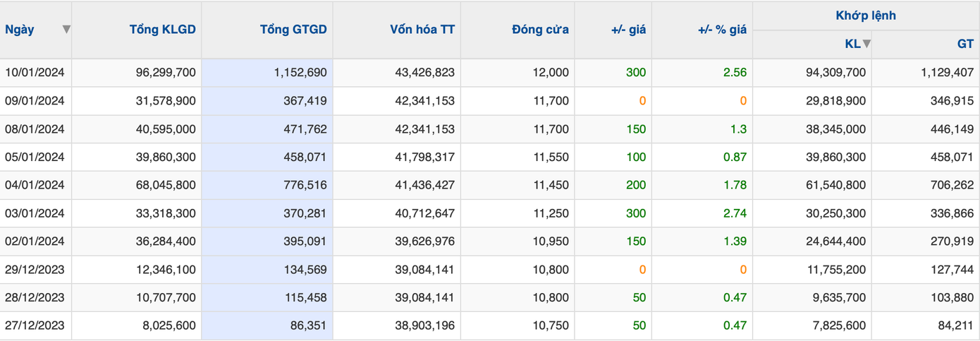This screenshot has height=341, width=980.
Task: Select the +/- % giá column header
Action: 721,30
